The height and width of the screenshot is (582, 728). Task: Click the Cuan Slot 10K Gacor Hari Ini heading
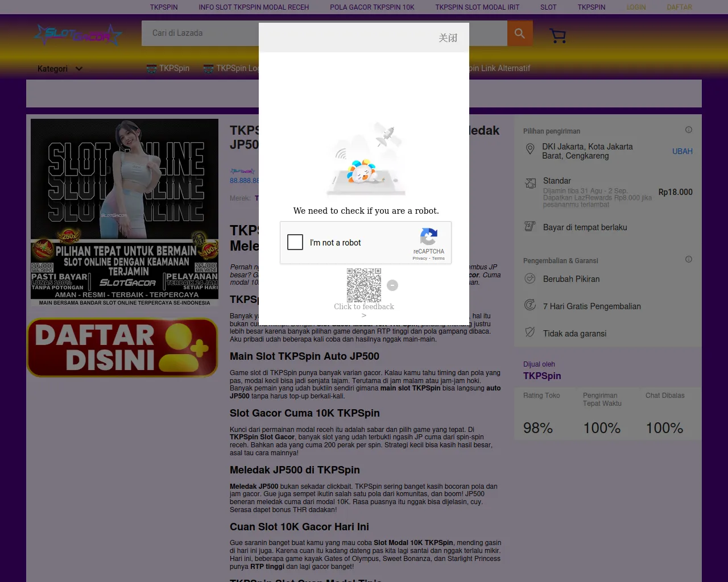299,527
